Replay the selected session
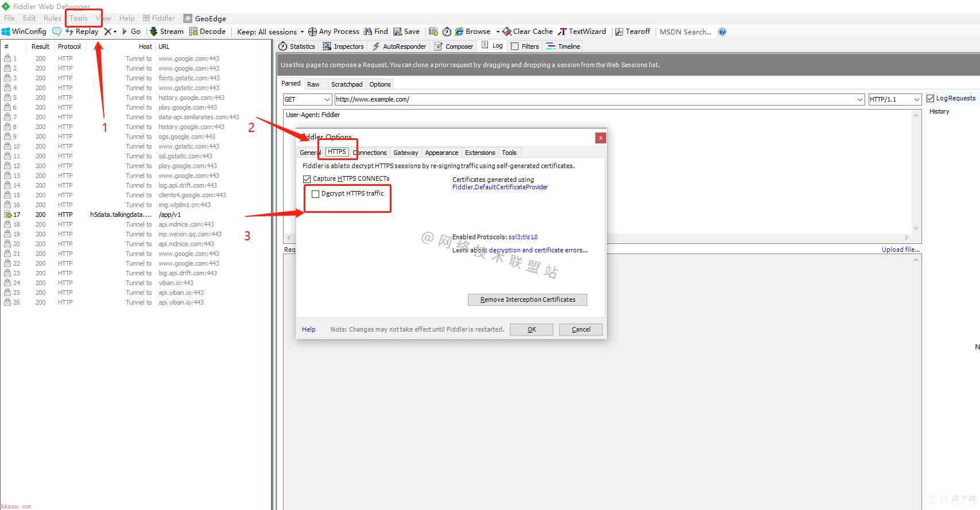 coord(82,32)
